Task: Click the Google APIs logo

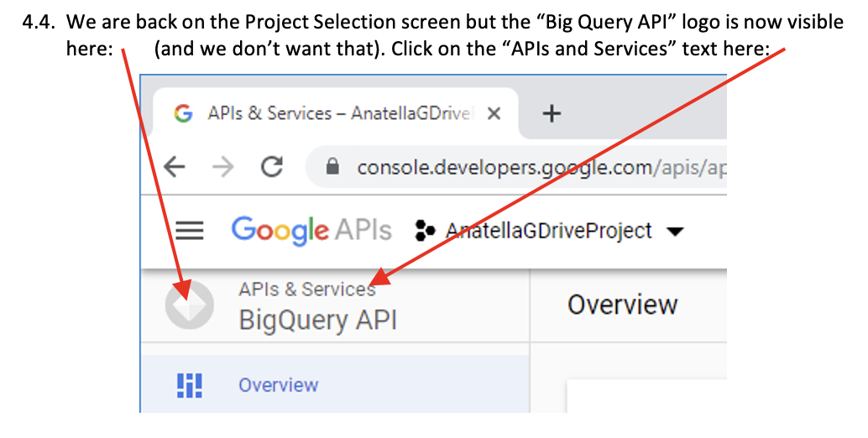Action: pyautogui.click(x=311, y=230)
